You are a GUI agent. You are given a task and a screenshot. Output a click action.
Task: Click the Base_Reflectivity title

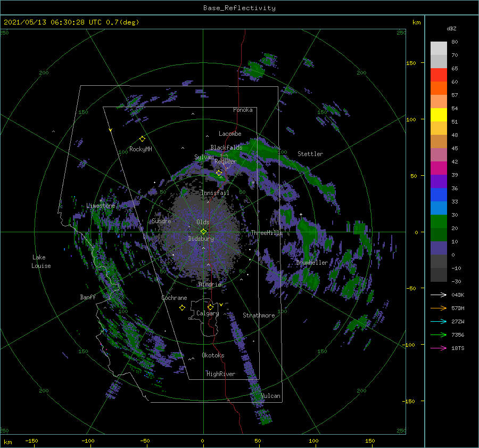[240, 8]
